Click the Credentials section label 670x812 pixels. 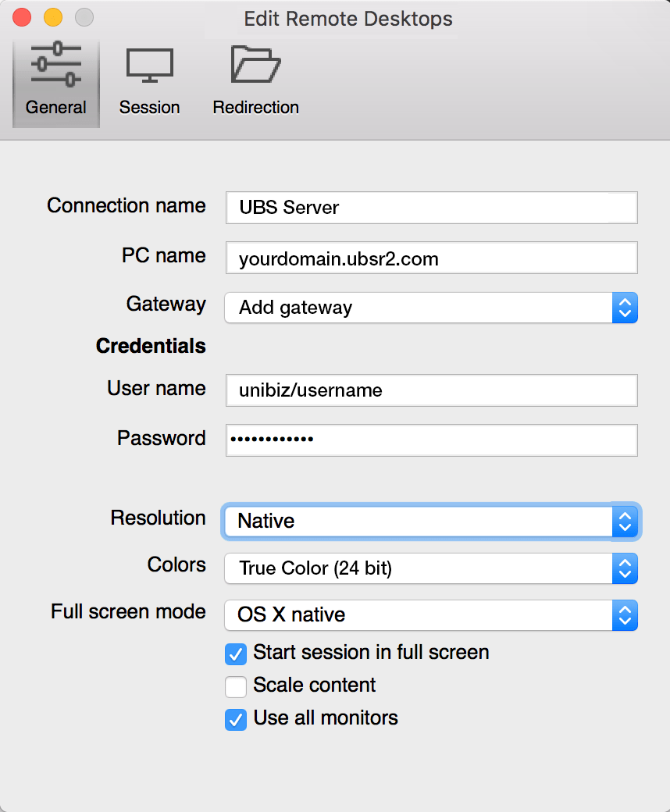coord(151,346)
